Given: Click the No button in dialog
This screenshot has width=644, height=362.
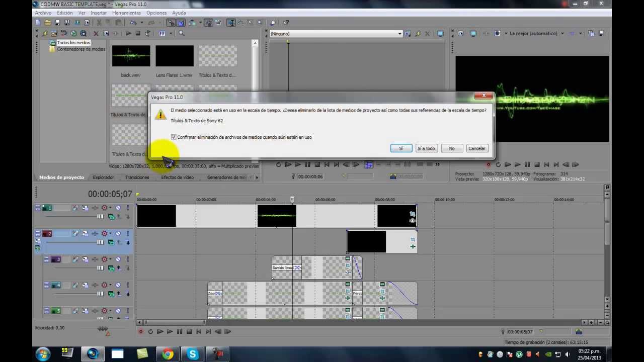Looking at the screenshot, I should [451, 148].
